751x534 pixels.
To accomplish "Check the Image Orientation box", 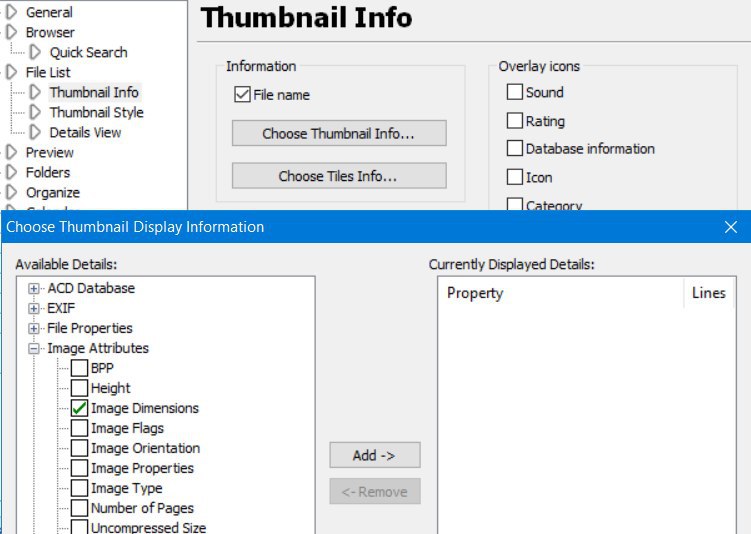I will [80, 448].
